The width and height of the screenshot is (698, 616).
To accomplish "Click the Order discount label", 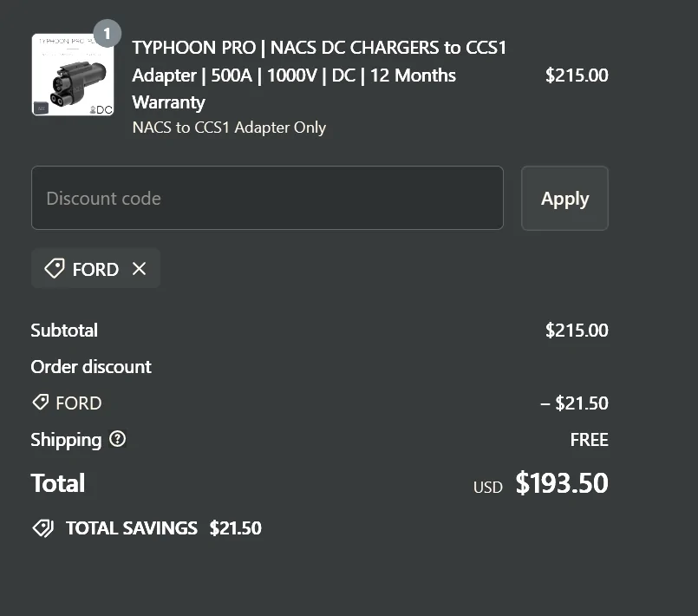I will pos(91,367).
